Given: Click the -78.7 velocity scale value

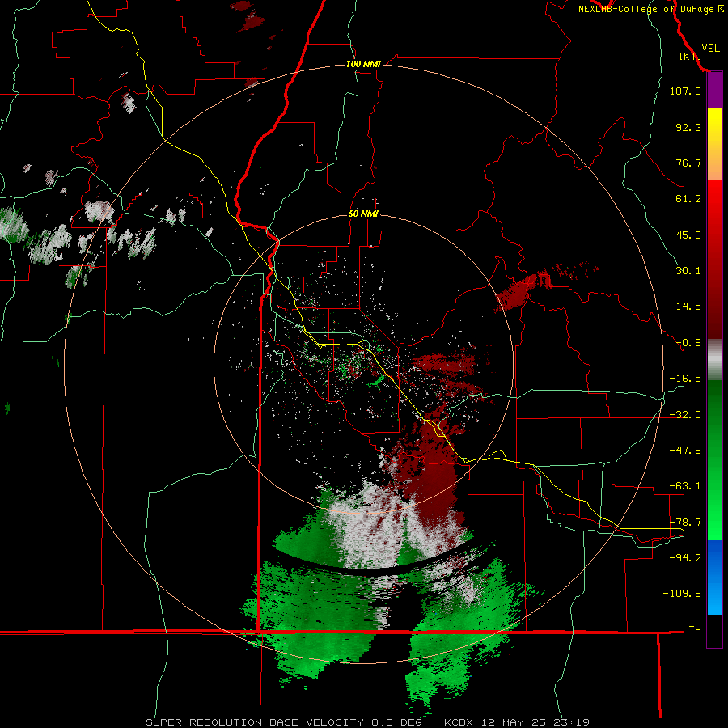Looking at the screenshot, I should 685,523.
